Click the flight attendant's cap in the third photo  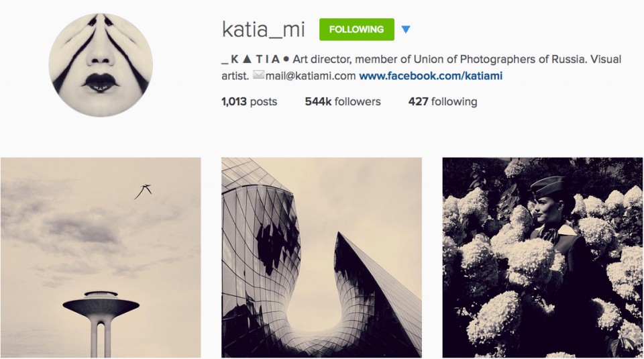pyautogui.click(x=547, y=187)
